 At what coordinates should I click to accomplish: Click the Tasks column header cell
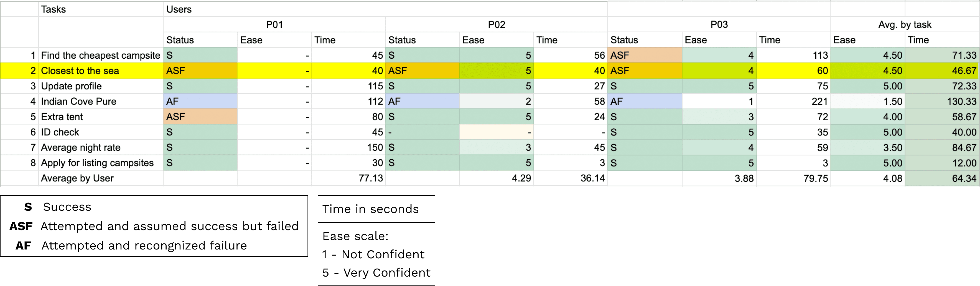(x=53, y=9)
